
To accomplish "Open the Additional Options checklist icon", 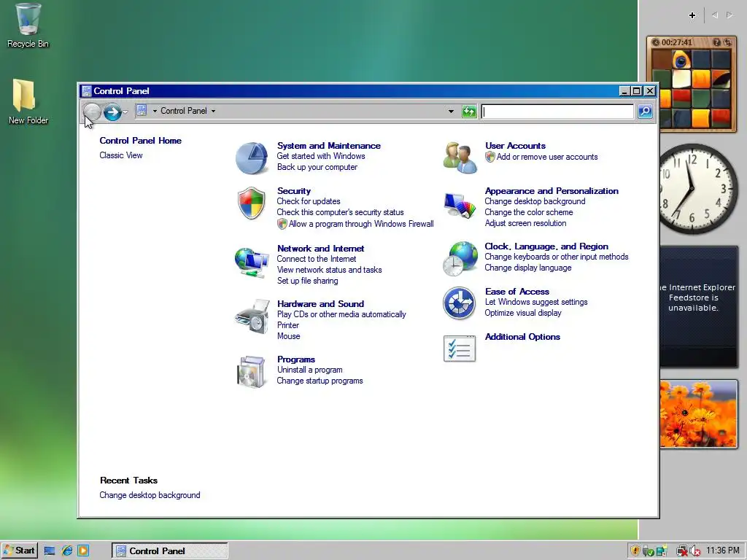I will (460, 349).
